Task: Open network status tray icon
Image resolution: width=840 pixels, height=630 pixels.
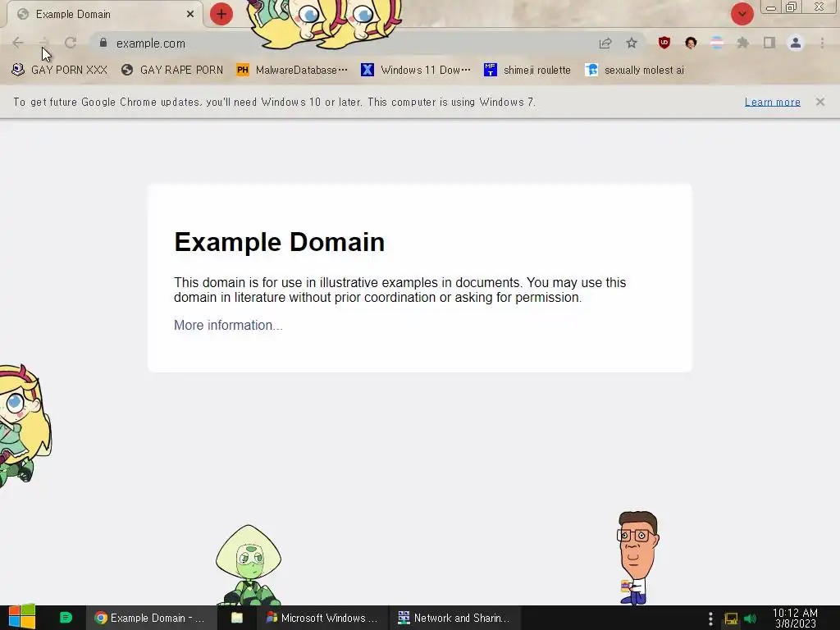Action: (x=731, y=619)
